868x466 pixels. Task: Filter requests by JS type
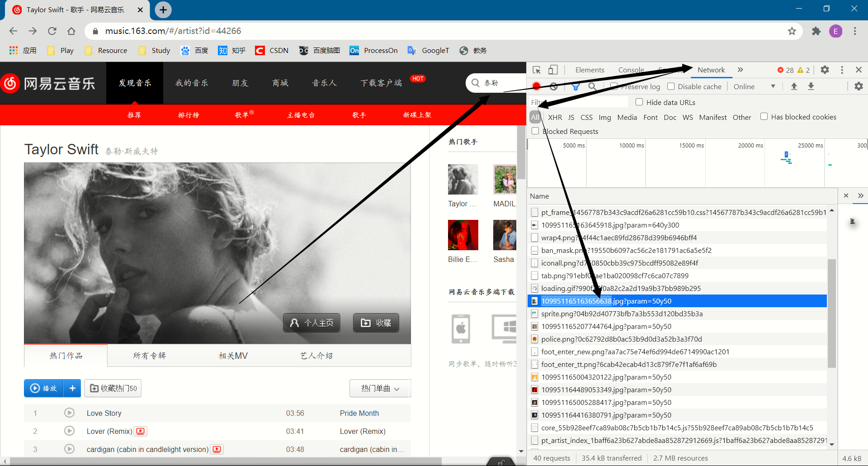point(571,117)
